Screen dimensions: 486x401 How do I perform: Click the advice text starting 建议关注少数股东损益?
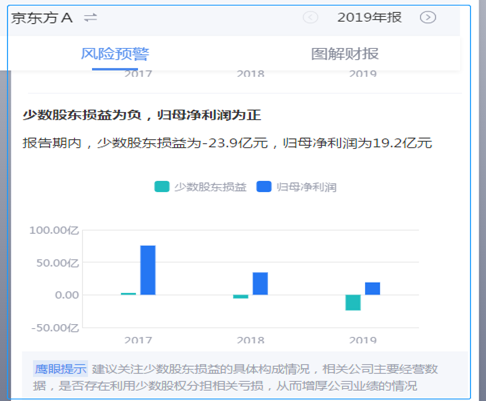pos(235,377)
